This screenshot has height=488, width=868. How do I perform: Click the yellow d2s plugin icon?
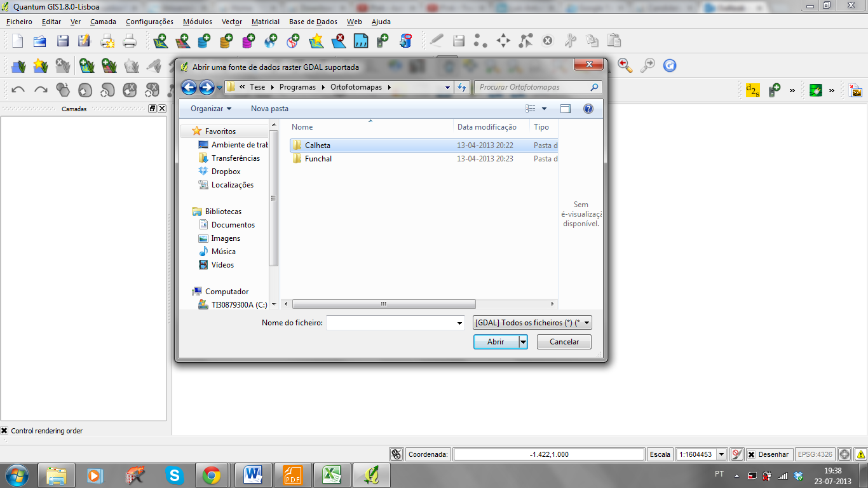(752, 90)
